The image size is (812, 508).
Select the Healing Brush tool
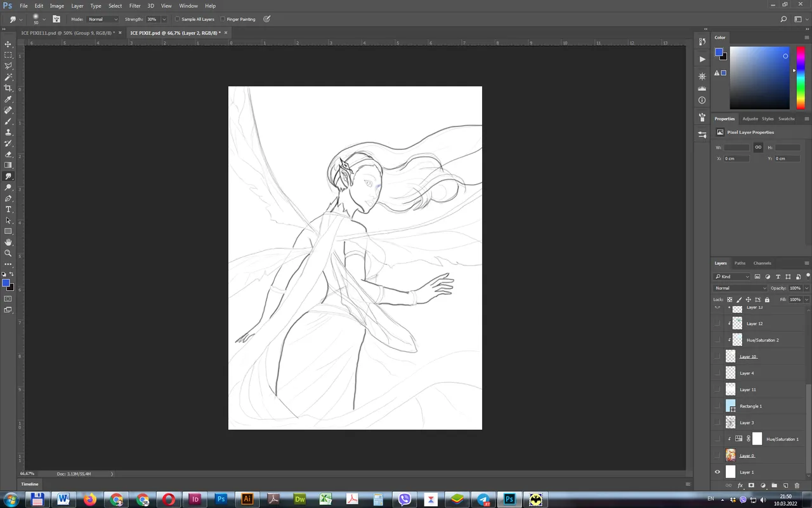coord(8,110)
